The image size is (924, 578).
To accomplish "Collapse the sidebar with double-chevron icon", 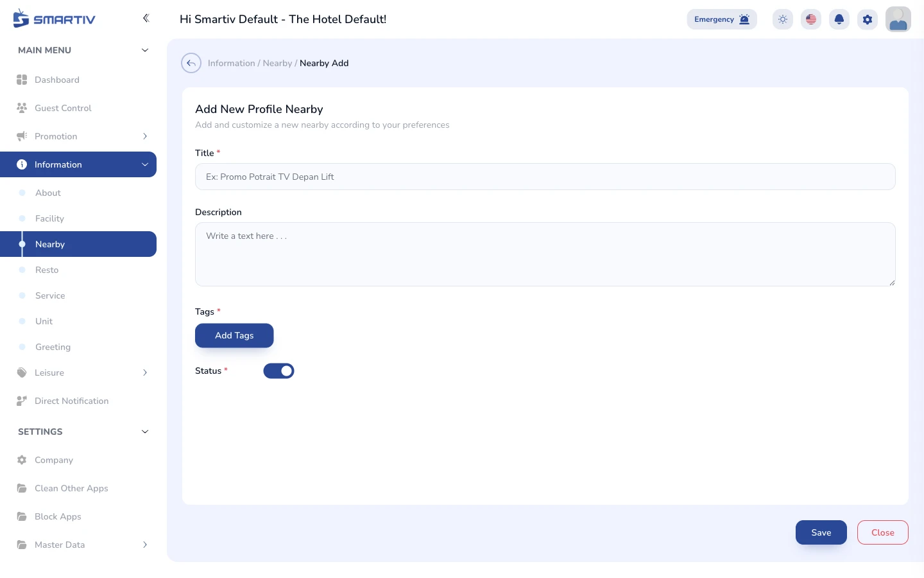I will tap(146, 18).
